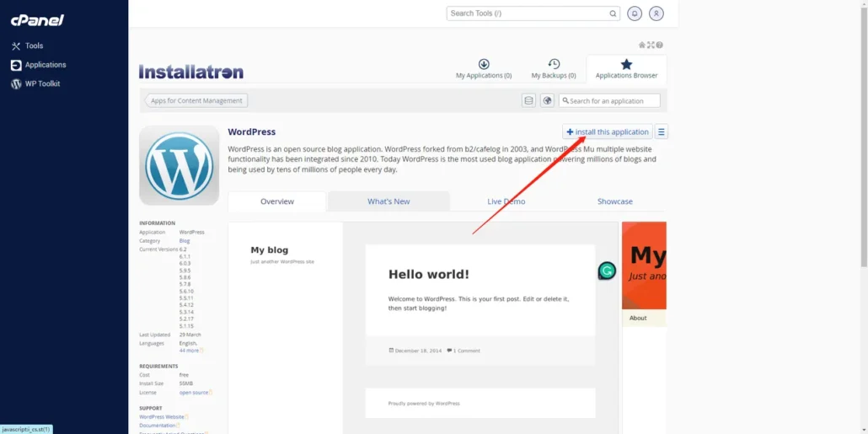Click the Grammarly green circle icon
Viewport: 868px width, 434px height.
pos(607,271)
